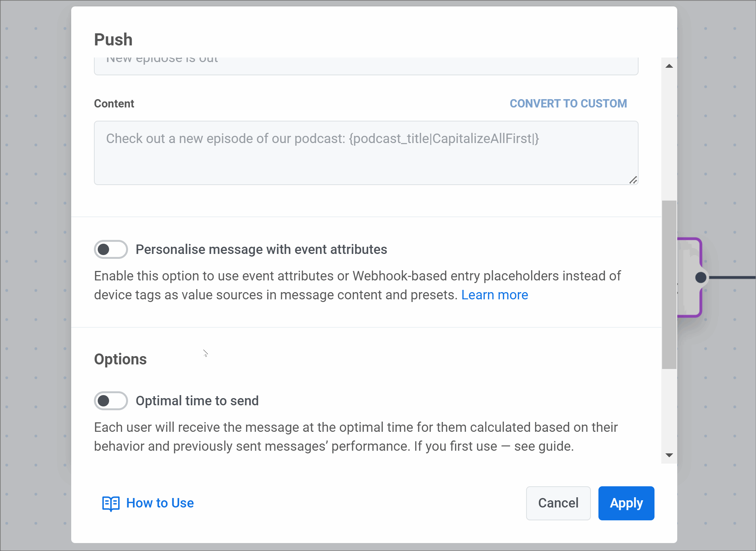Screen dimensions: 756x551
Task: Click CONVERT TO CUSTOM
Action: pos(568,103)
